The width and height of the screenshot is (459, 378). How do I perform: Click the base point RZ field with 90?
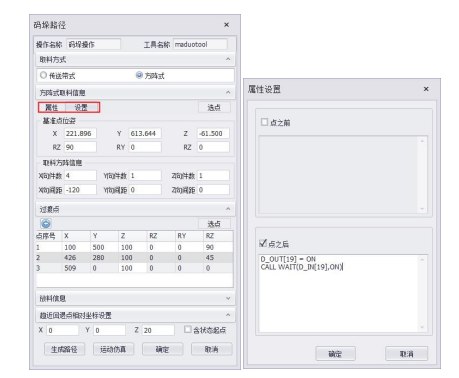point(80,147)
